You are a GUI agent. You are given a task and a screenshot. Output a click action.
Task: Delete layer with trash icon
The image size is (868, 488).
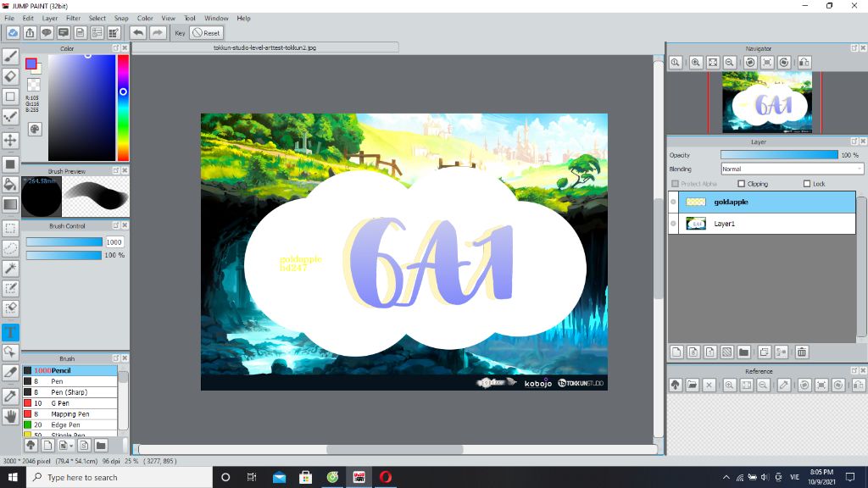(x=802, y=352)
